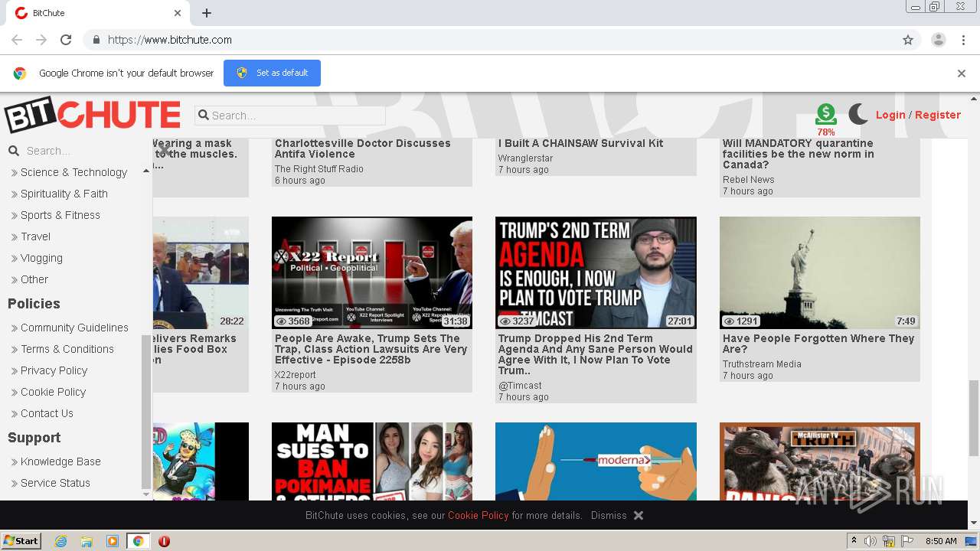Viewport: 980px width, 551px height.
Task: Play Timcast Trump agenda thumbnail
Action: (x=596, y=272)
